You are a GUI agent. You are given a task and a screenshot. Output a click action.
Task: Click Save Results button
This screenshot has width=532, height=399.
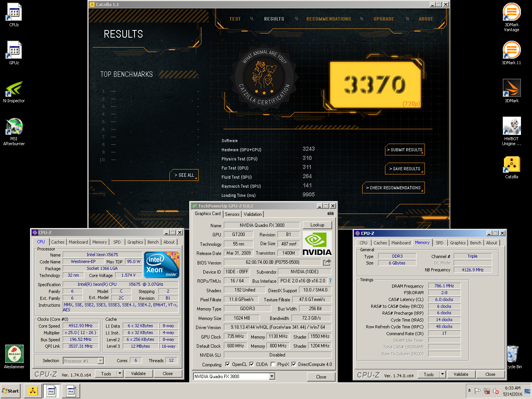pos(405,169)
